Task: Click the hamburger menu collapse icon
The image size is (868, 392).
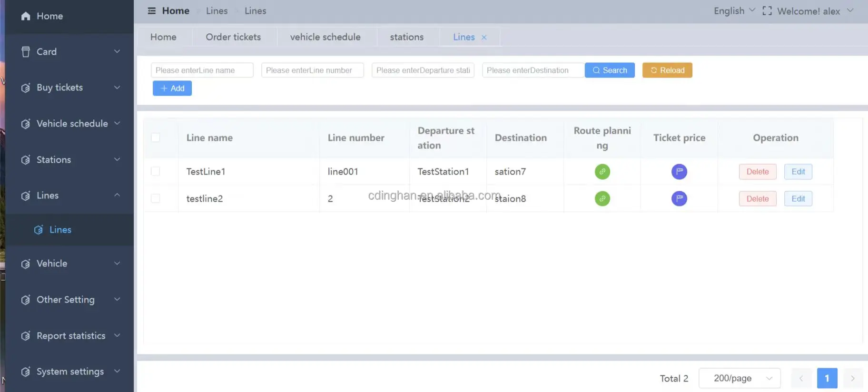Action: (151, 11)
